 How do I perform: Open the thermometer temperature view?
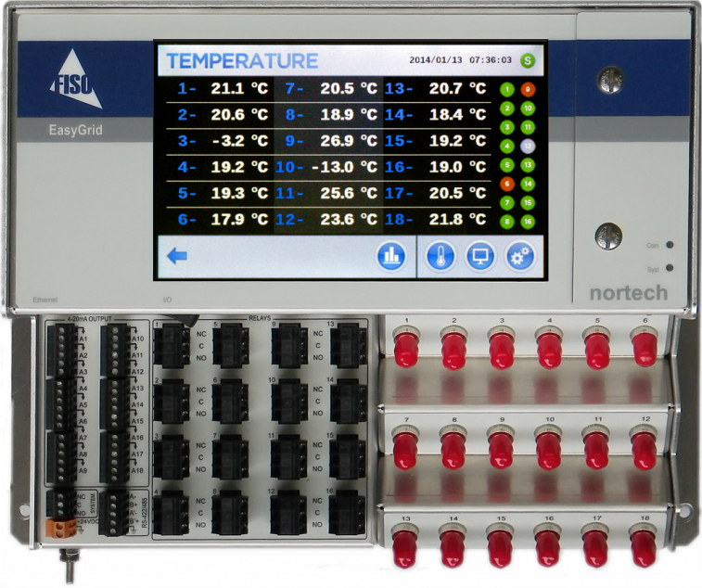click(440, 257)
